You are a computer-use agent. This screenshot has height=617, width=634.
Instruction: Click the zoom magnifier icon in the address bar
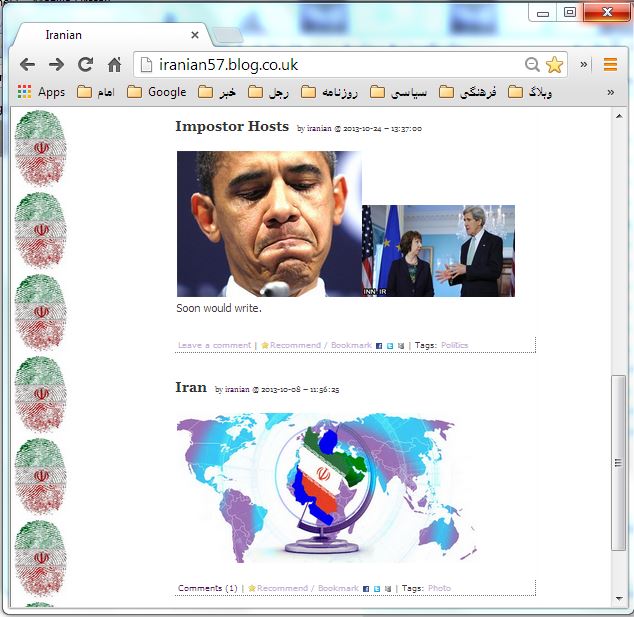pyautogui.click(x=532, y=65)
